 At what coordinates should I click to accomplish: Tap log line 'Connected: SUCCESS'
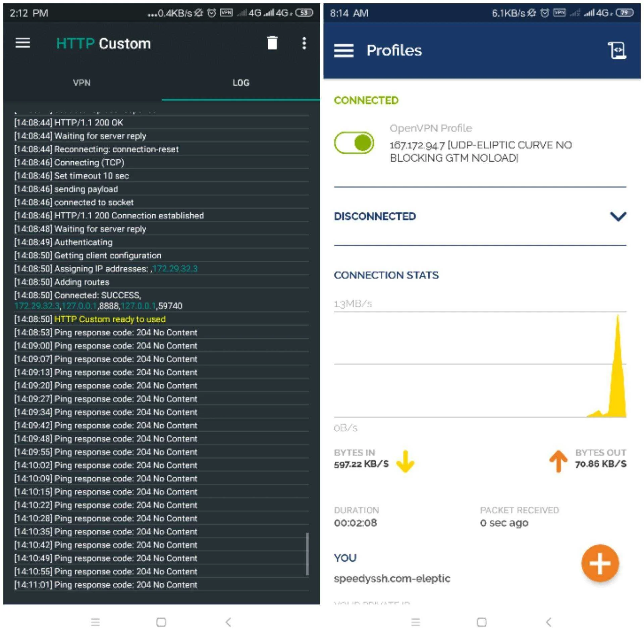coord(98,301)
